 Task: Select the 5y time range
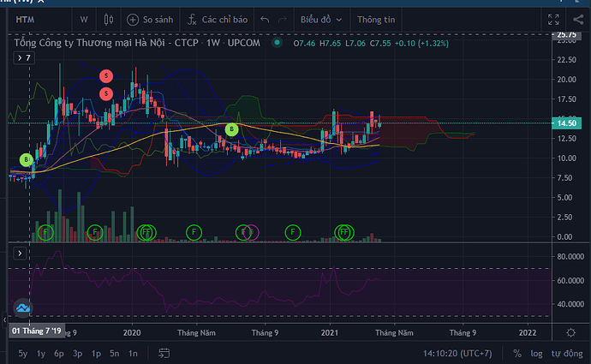23,353
